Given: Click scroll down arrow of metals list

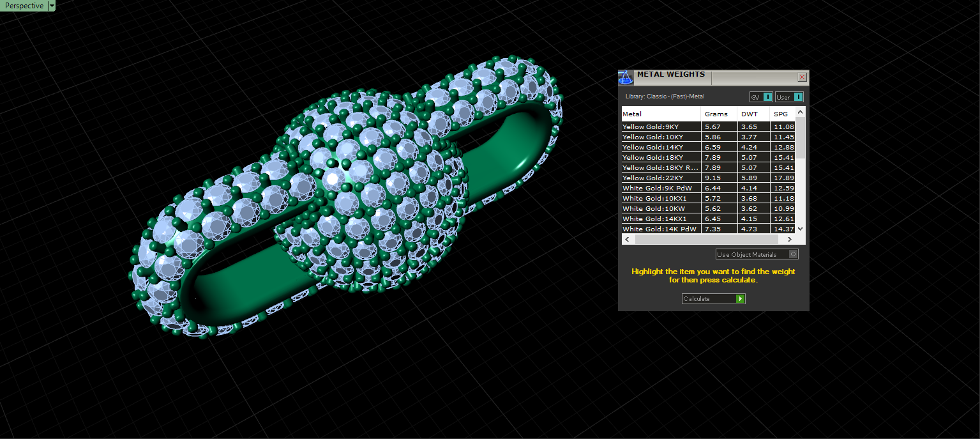Looking at the screenshot, I should click(801, 229).
